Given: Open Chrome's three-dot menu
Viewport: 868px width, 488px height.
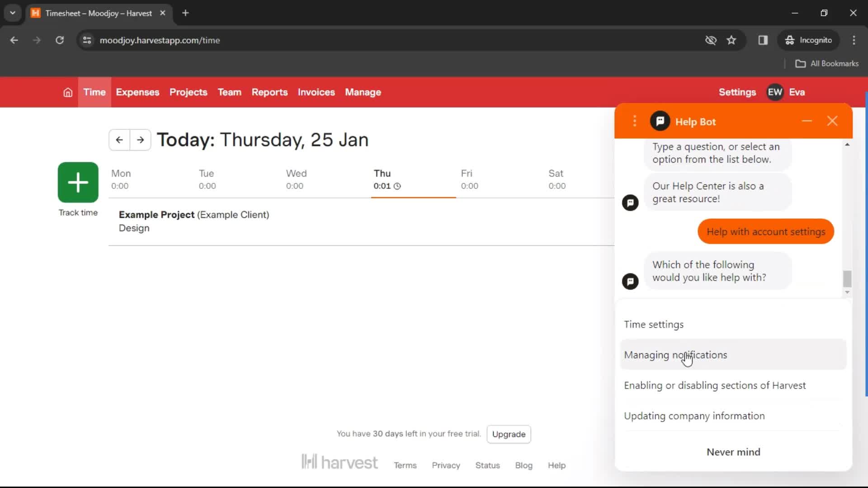Looking at the screenshot, I should (854, 40).
